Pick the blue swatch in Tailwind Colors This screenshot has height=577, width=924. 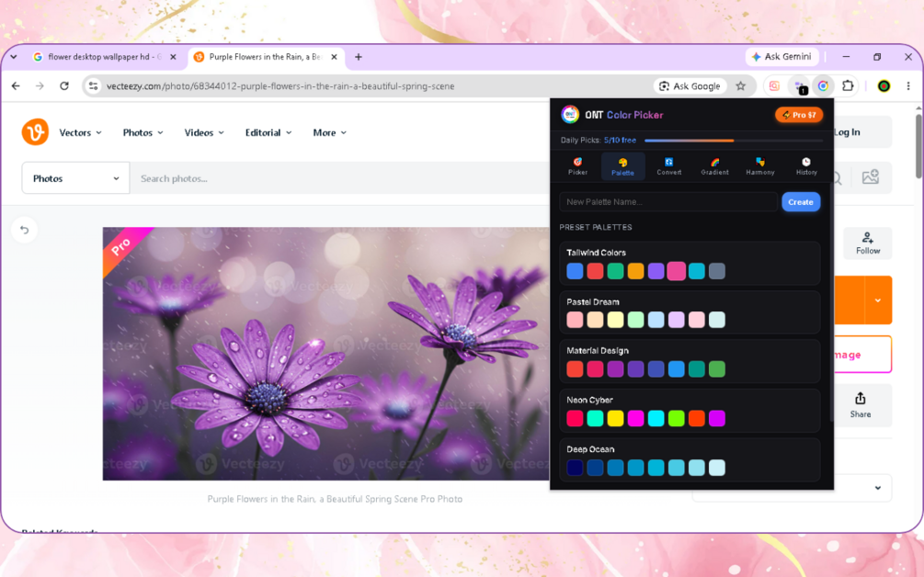(575, 271)
